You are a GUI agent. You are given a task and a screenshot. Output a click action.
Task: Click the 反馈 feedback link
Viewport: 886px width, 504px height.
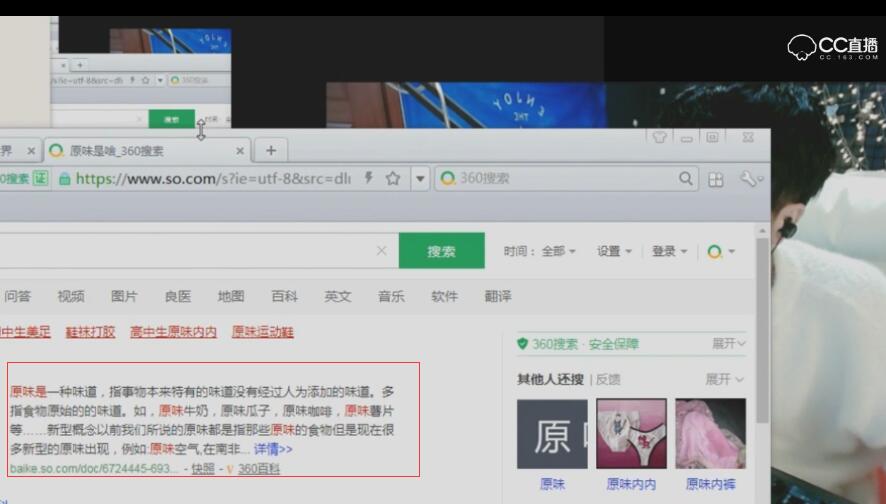[608, 379]
